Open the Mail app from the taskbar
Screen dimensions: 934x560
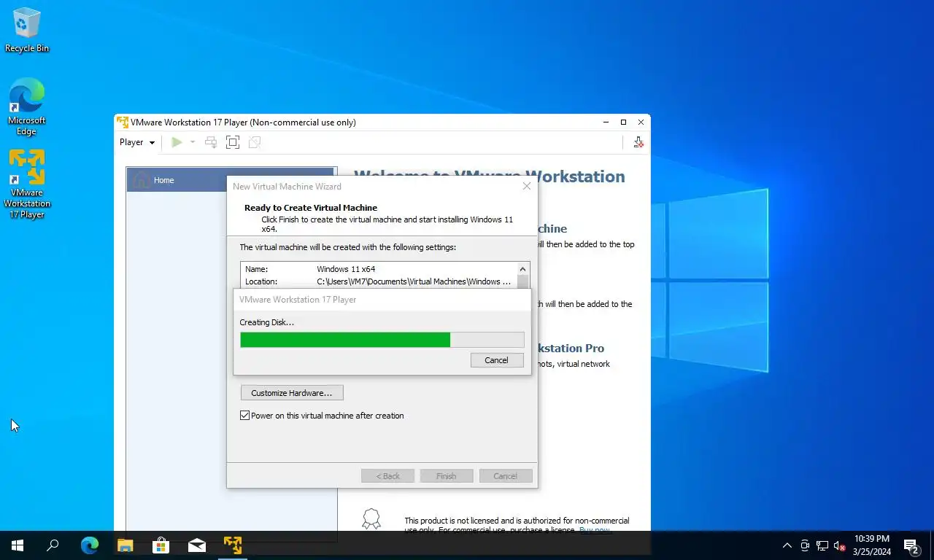point(196,545)
